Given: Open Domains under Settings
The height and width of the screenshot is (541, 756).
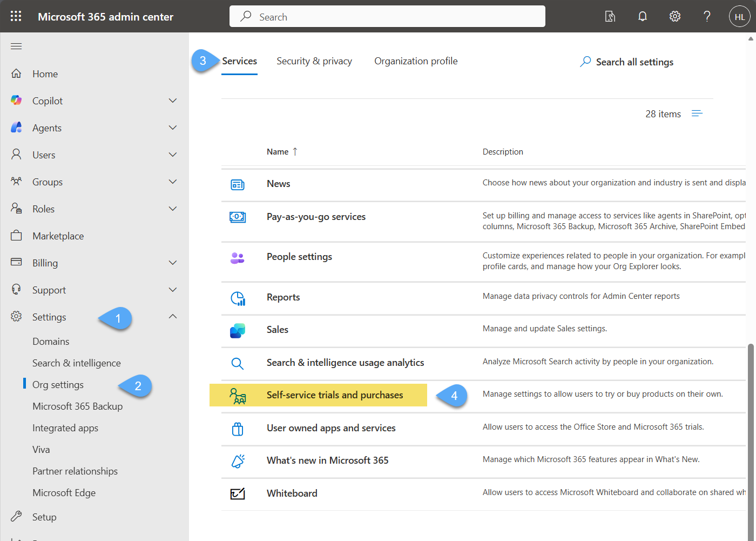Looking at the screenshot, I should point(51,342).
